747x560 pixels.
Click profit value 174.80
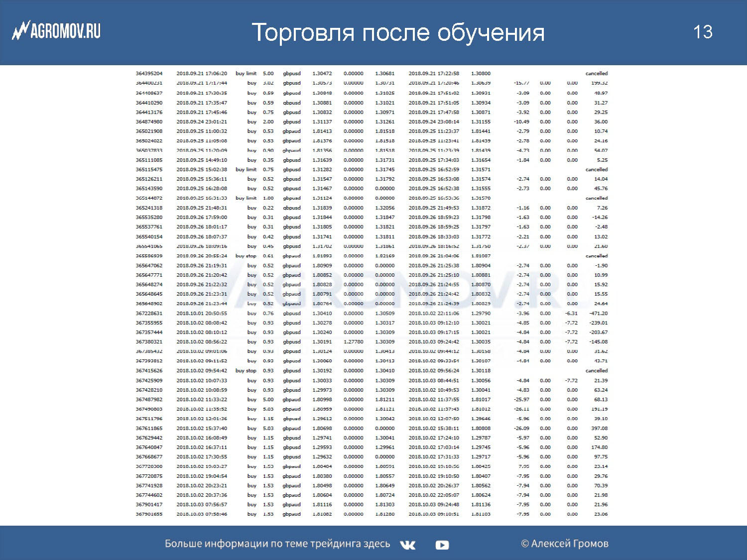pos(599,447)
